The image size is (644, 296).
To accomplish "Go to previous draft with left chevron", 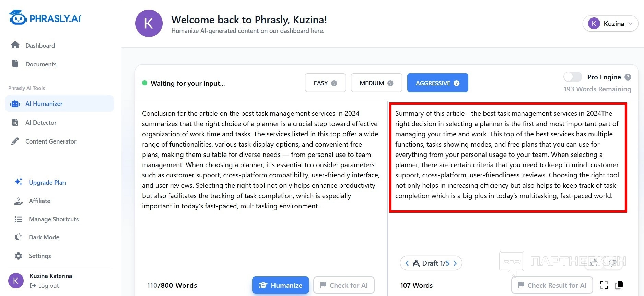I will point(407,263).
